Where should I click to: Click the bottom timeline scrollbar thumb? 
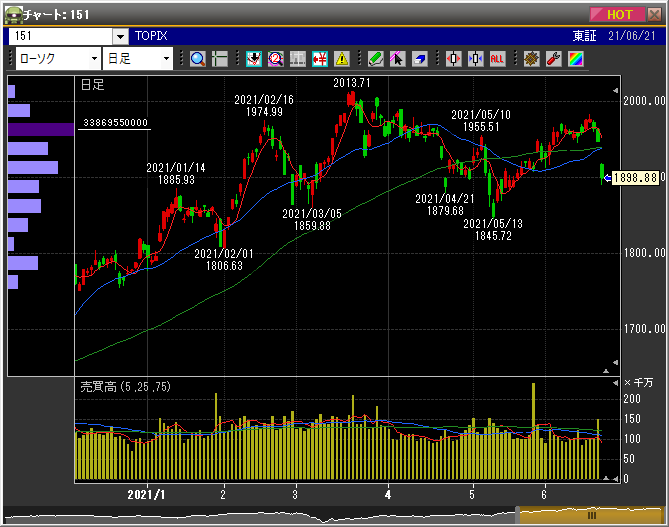[x=590, y=514]
